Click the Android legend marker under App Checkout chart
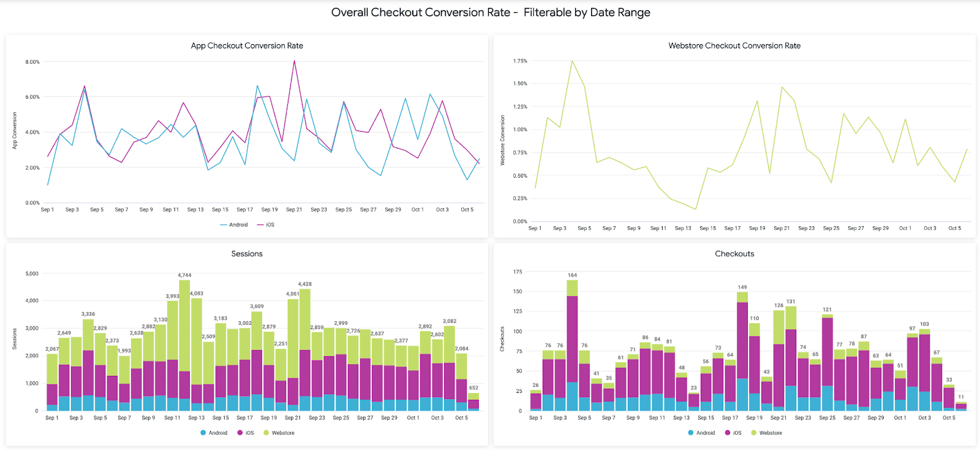 [x=224, y=225]
